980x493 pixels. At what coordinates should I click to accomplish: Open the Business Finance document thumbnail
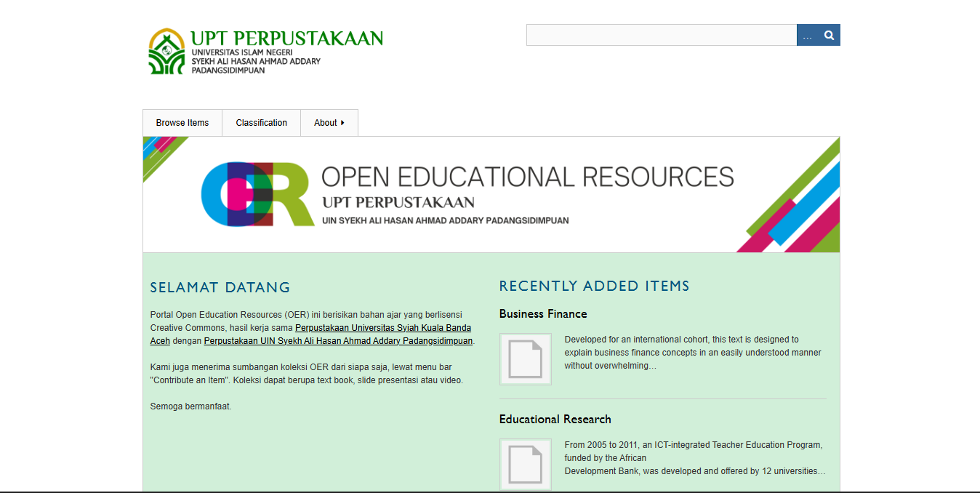[525, 359]
